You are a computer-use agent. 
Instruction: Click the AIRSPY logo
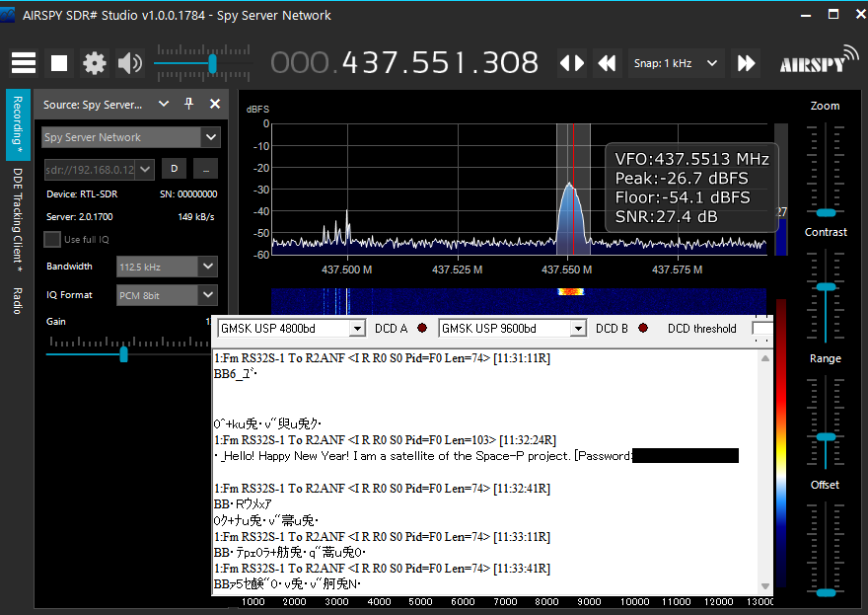[819, 60]
